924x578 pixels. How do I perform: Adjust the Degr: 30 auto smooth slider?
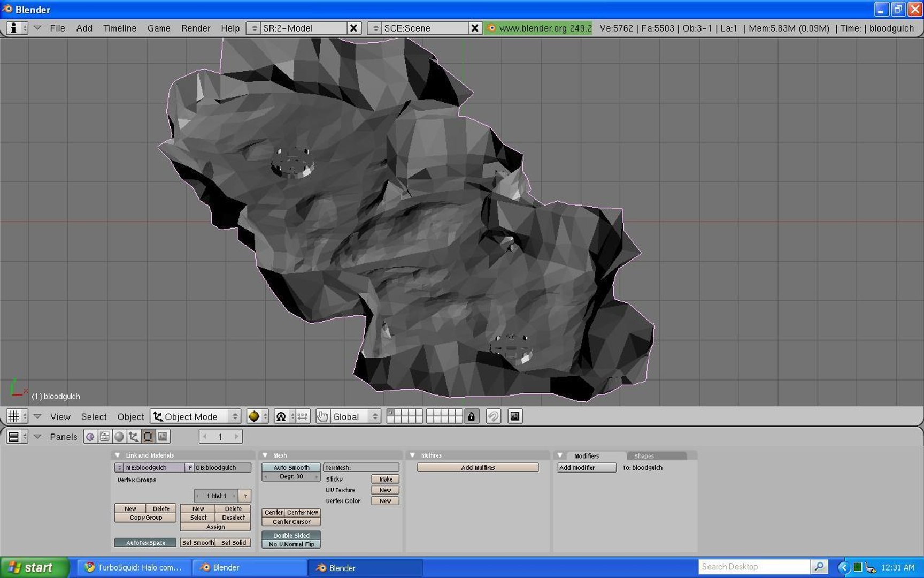pos(291,476)
